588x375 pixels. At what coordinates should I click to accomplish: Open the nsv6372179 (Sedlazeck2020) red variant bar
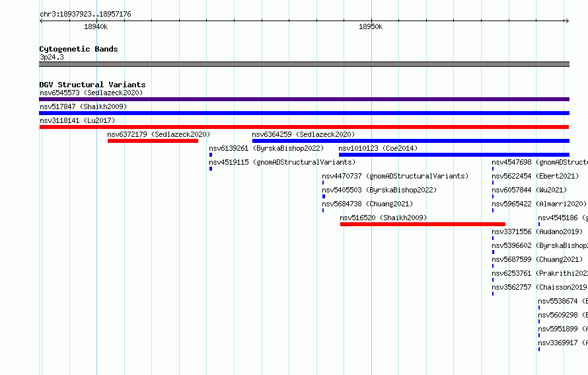pos(153,141)
